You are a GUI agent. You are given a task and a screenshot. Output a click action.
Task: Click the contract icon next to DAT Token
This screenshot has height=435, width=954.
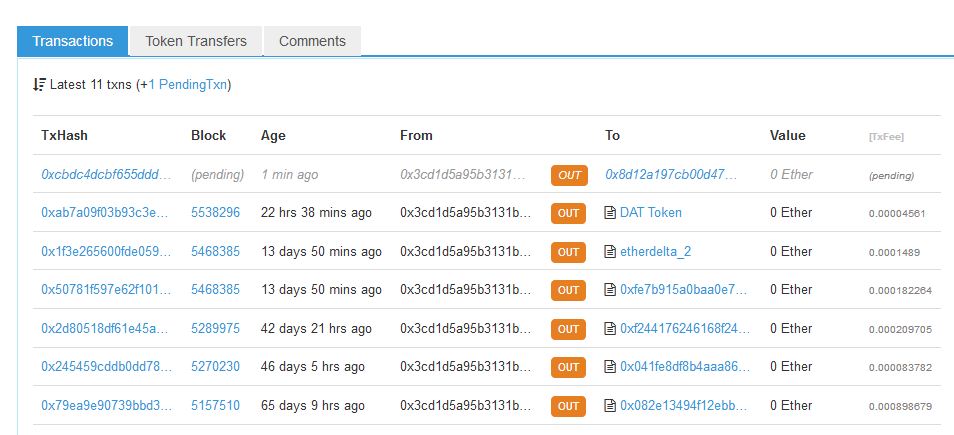(611, 213)
